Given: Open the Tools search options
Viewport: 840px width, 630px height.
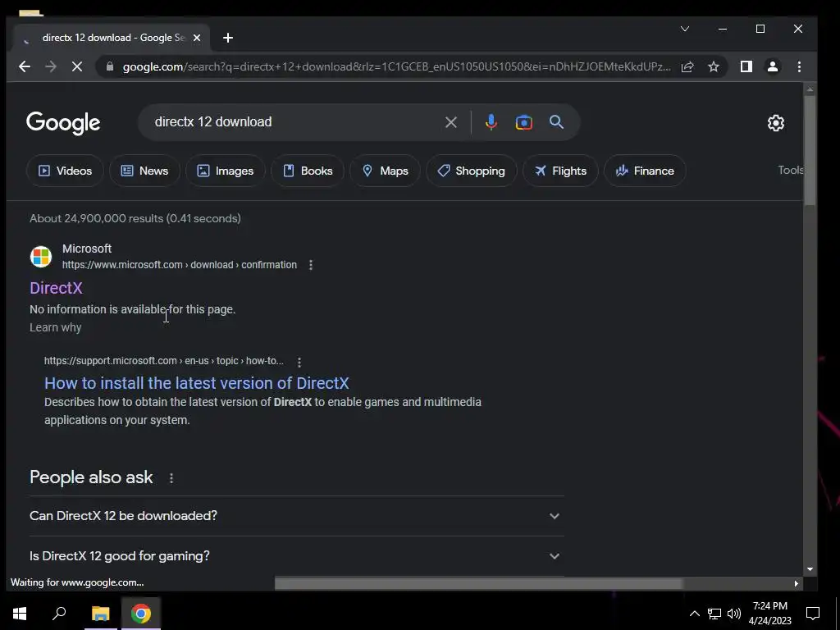Looking at the screenshot, I should (x=790, y=170).
